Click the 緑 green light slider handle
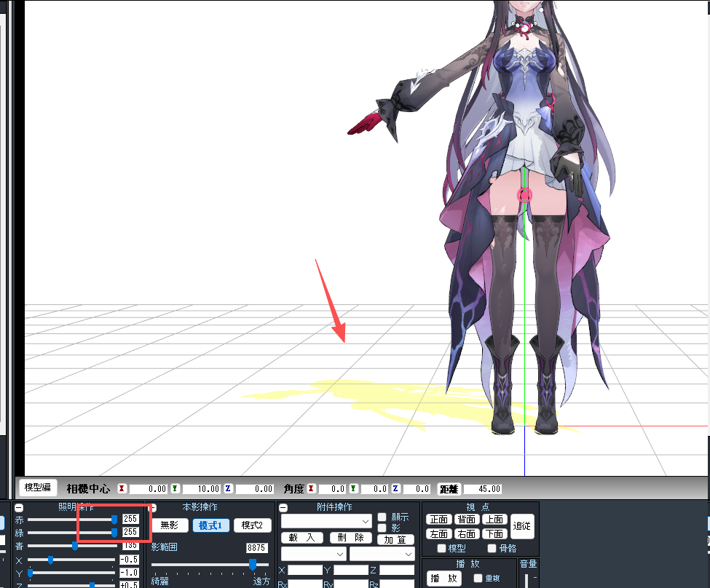 [114, 532]
